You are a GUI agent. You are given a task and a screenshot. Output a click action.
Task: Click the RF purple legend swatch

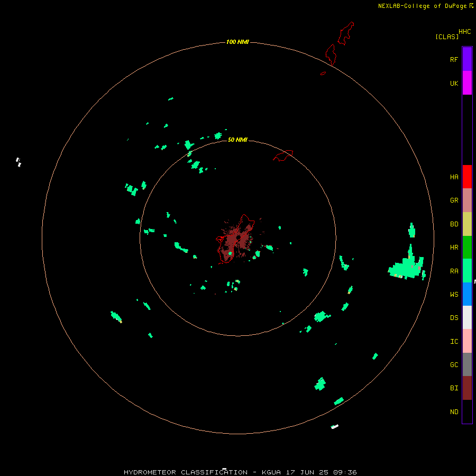[x=467, y=59]
